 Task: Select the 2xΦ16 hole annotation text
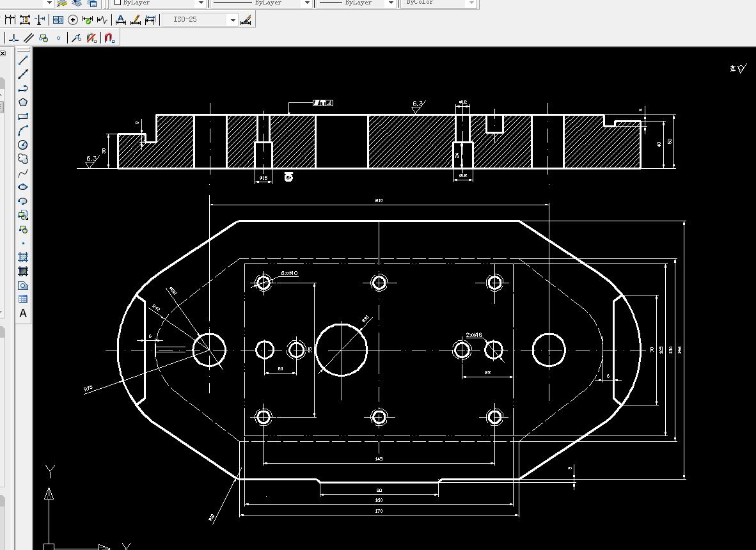point(474,335)
